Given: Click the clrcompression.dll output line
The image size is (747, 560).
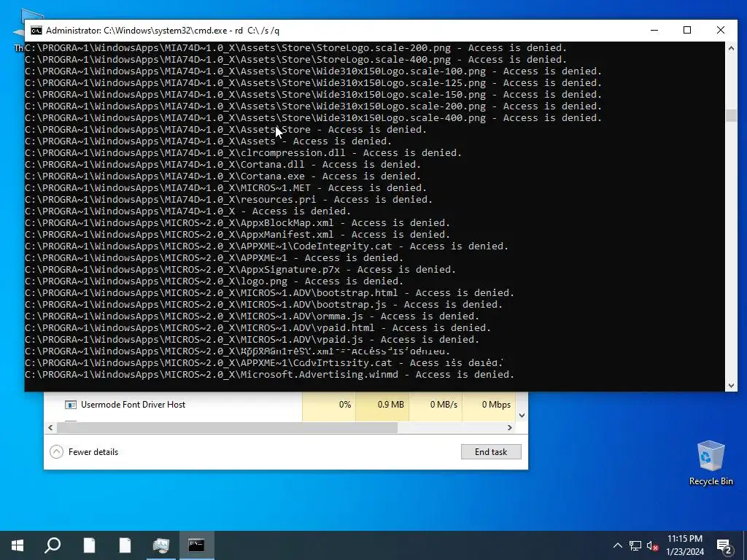Looking at the screenshot, I should (244, 153).
